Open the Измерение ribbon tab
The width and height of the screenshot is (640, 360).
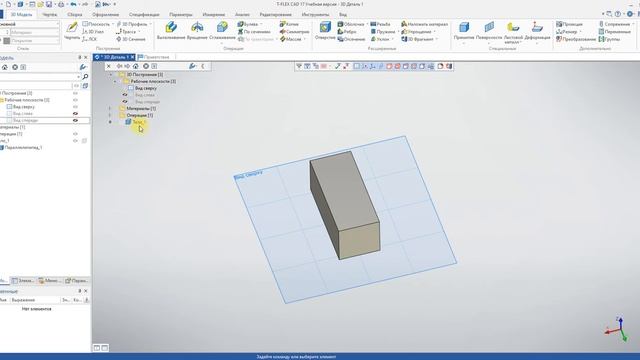pyautogui.click(x=213, y=14)
